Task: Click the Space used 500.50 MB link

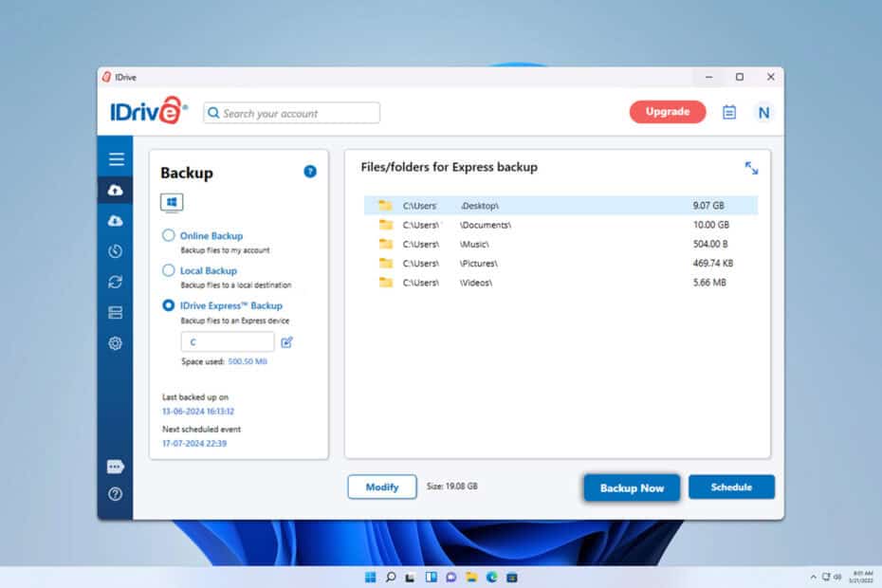Action: (x=248, y=361)
